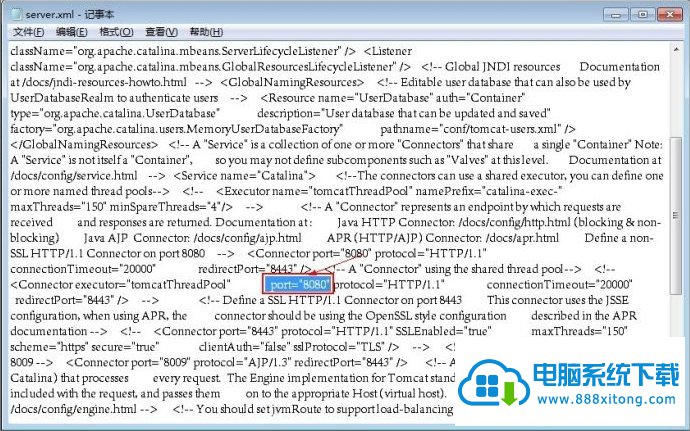The width and height of the screenshot is (690, 431).
Task: Click text <Service name="Catalina">
Action: 244,176
